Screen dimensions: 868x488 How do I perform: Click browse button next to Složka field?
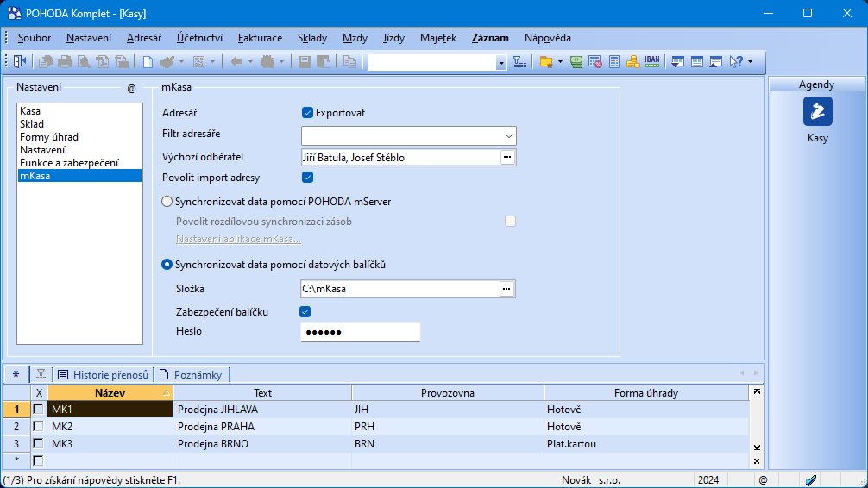tap(507, 289)
